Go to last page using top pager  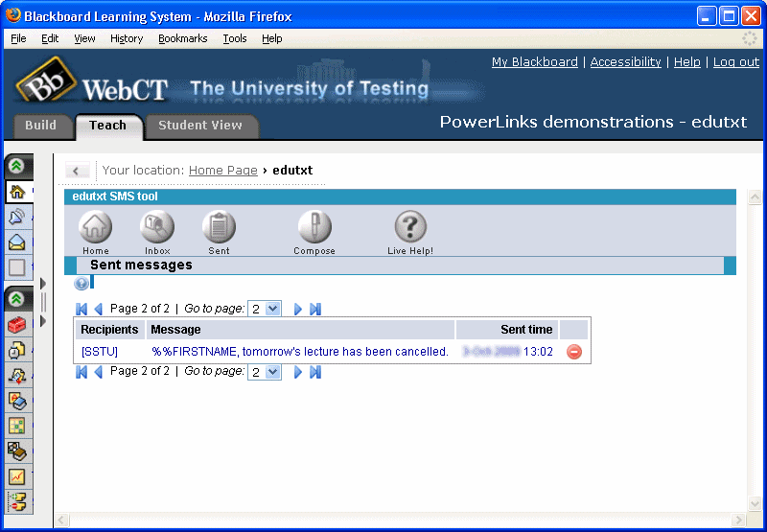pyautogui.click(x=315, y=309)
